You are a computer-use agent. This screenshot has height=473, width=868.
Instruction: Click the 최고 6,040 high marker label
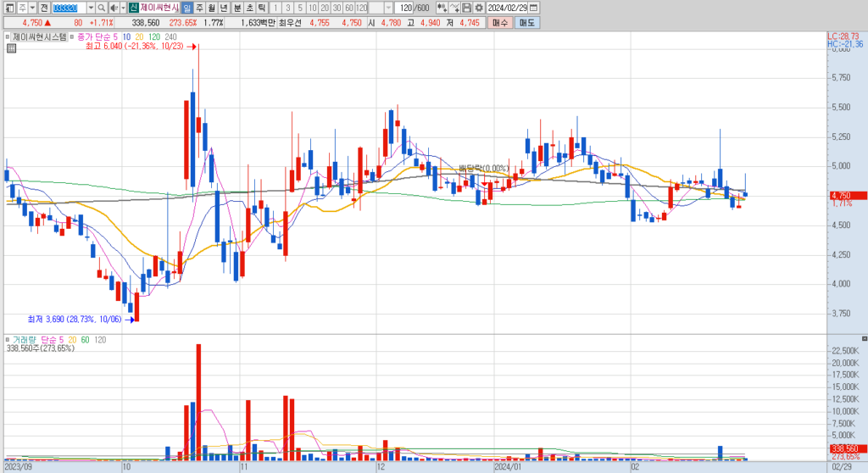coord(135,47)
